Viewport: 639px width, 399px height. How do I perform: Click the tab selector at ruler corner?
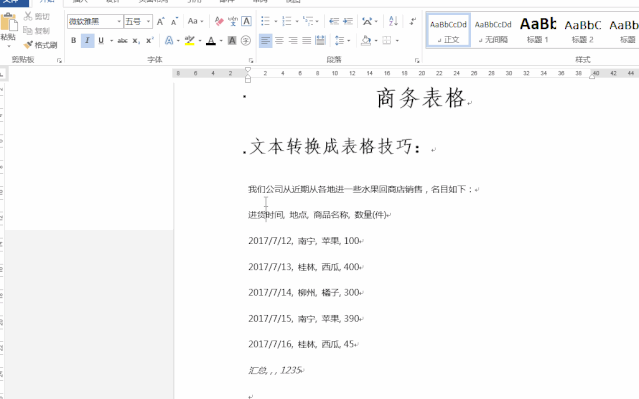[2, 74]
